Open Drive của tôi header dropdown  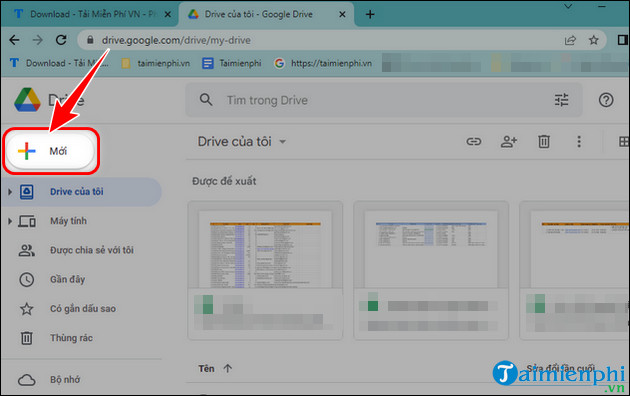point(242,141)
